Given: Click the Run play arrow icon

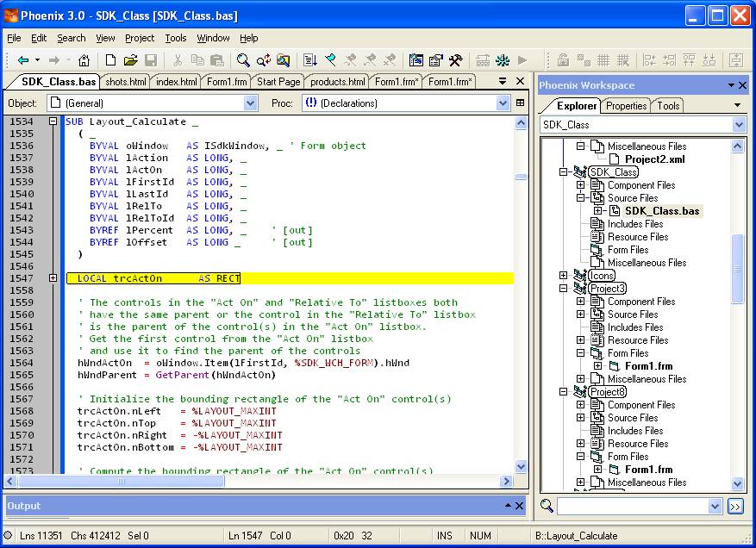Looking at the screenshot, I should pyautogui.click(x=522, y=60).
